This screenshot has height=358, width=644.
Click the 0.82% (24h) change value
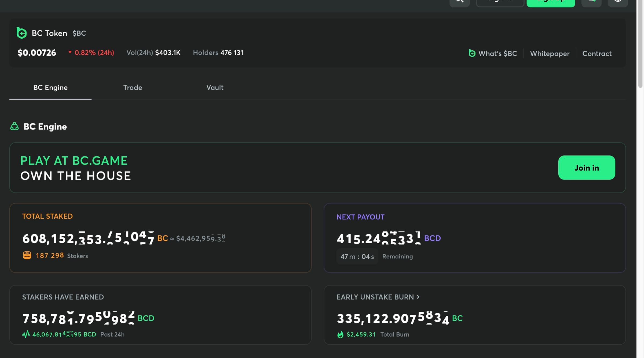pos(94,53)
